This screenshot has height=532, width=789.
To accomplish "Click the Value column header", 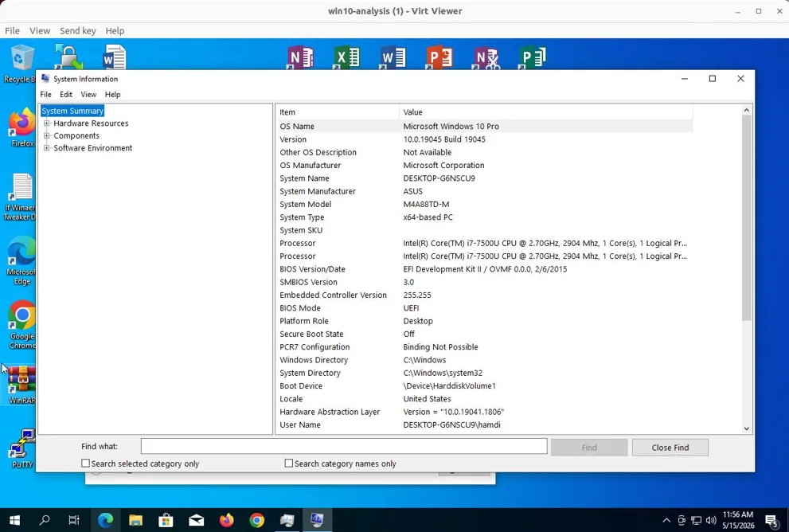I will 546,111.
